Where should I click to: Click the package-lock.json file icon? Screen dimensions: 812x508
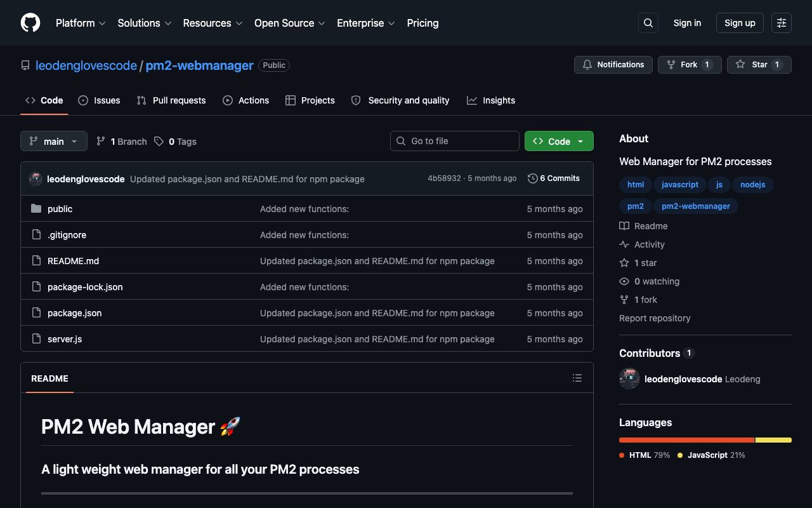tap(36, 287)
